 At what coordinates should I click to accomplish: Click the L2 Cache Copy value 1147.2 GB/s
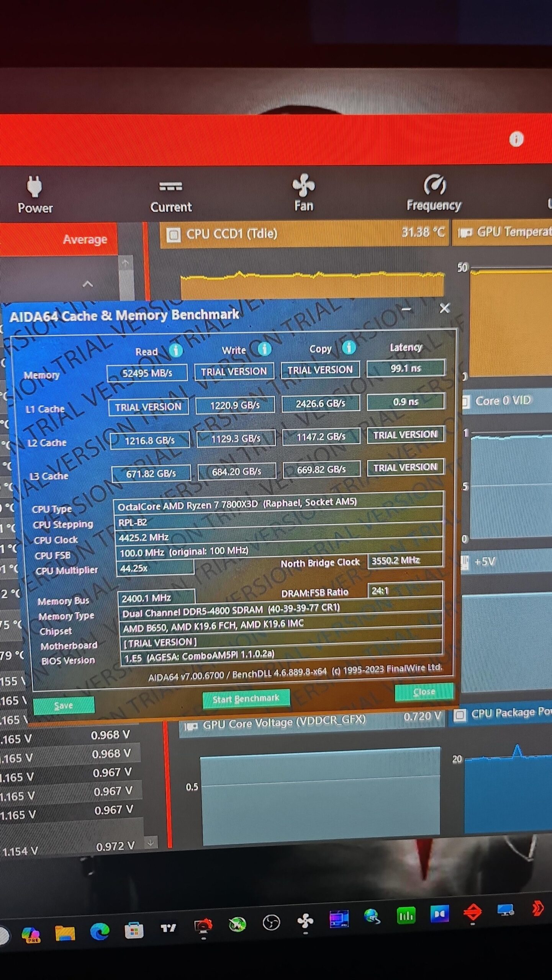tap(321, 437)
